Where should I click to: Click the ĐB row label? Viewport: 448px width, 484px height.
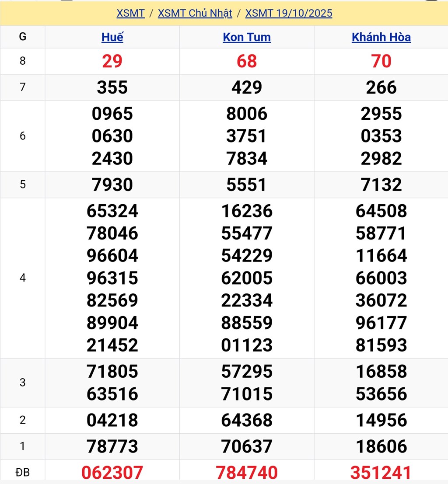[x=23, y=473]
